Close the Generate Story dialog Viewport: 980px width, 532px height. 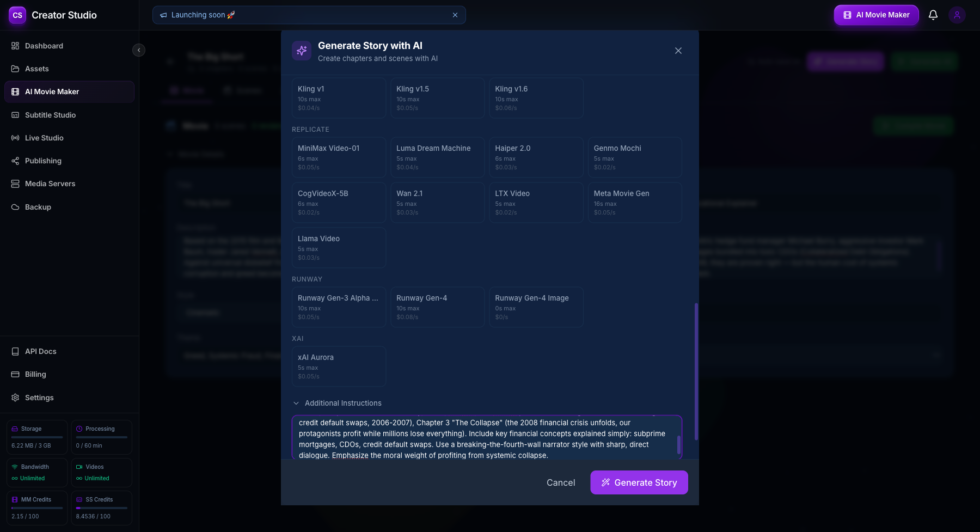click(678, 51)
